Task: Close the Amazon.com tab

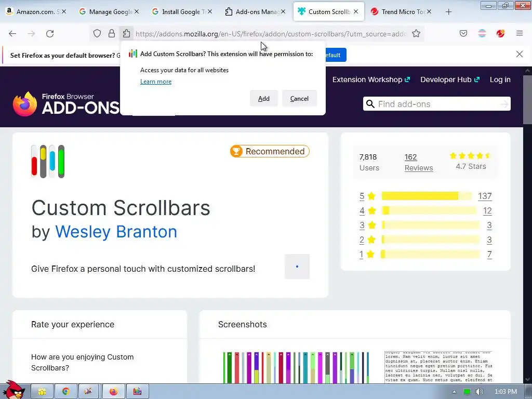Action: [x=64, y=11]
